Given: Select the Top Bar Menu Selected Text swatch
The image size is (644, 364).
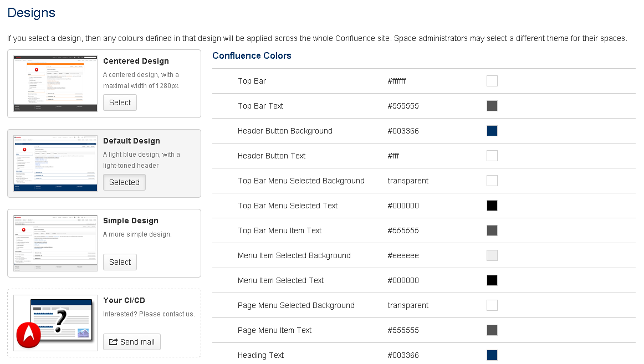Looking at the screenshot, I should pyautogui.click(x=492, y=206).
